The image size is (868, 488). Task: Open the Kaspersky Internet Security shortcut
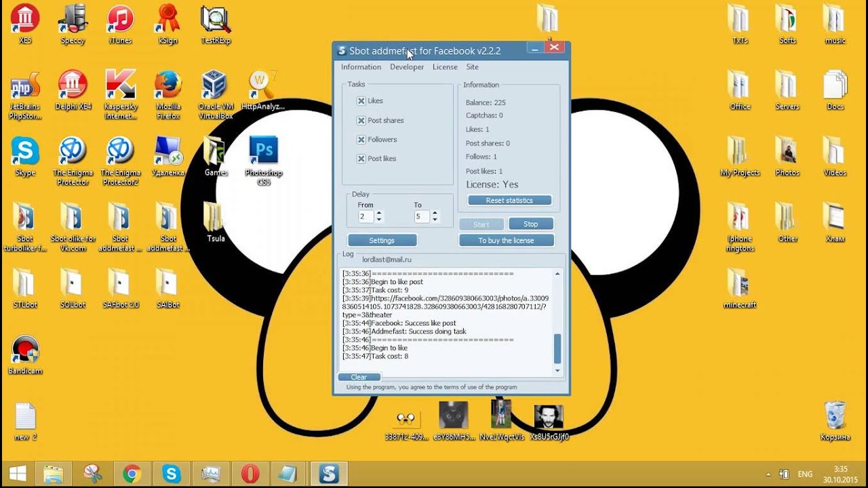pos(121,95)
